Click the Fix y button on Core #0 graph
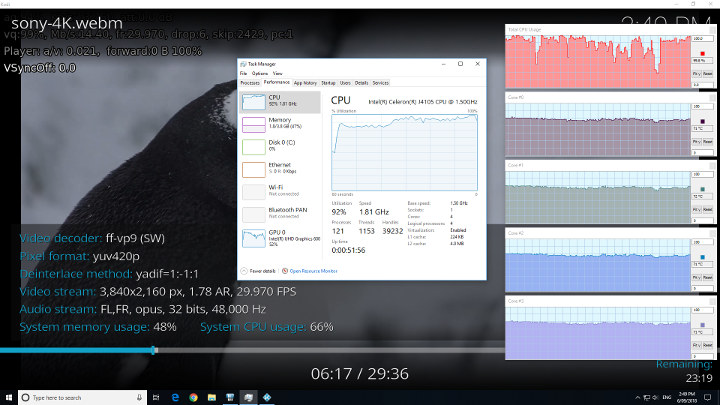 pos(697,141)
